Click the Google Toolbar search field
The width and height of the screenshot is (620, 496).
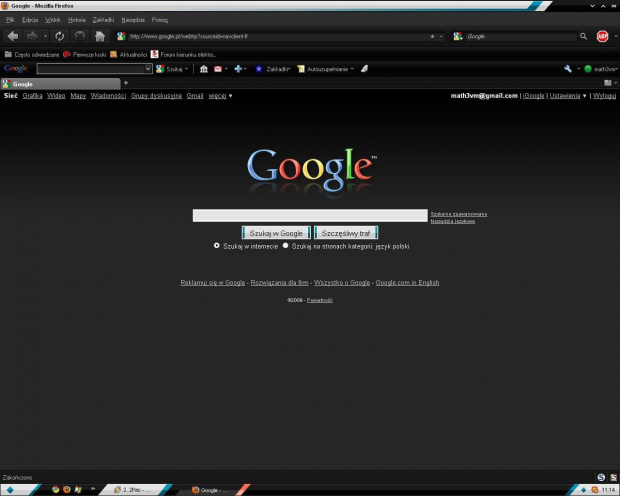point(91,69)
